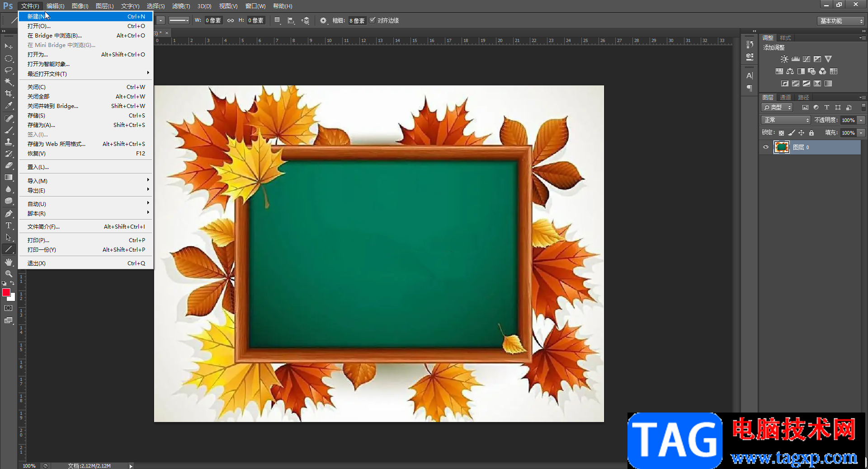
Task: Select the Blur tool
Action: pyautogui.click(x=9, y=189)
